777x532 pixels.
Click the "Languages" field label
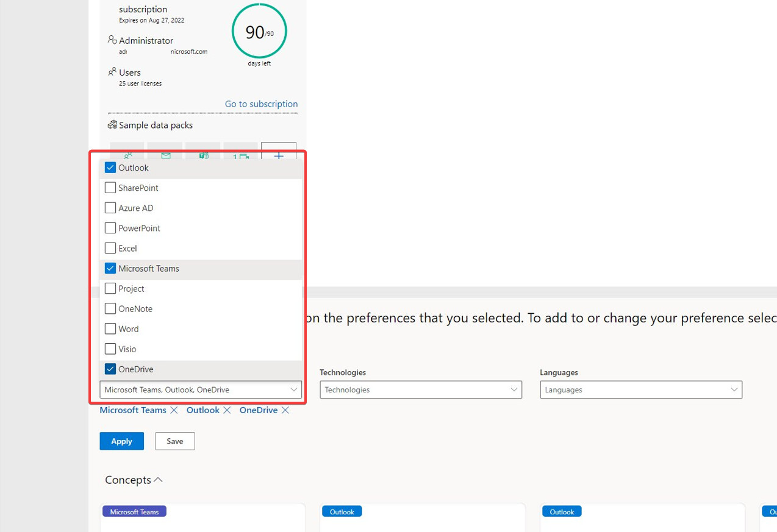pyautogui.click(x=559, y=372)
